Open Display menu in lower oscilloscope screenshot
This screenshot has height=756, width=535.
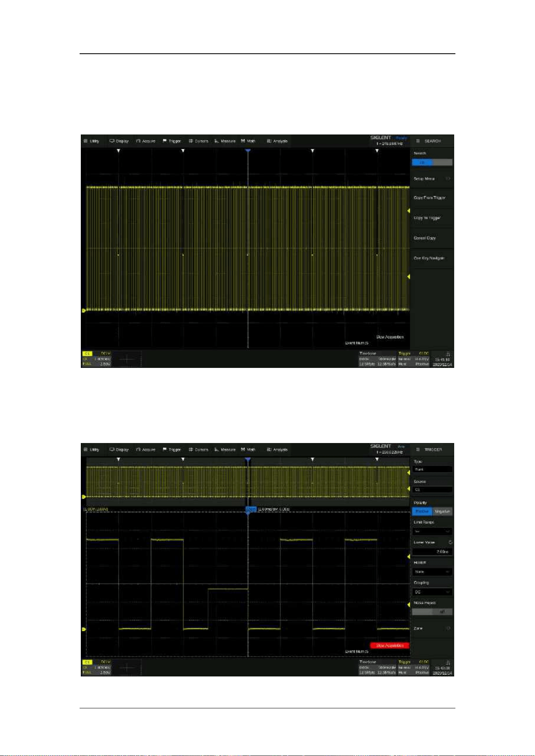click(119, 449)
